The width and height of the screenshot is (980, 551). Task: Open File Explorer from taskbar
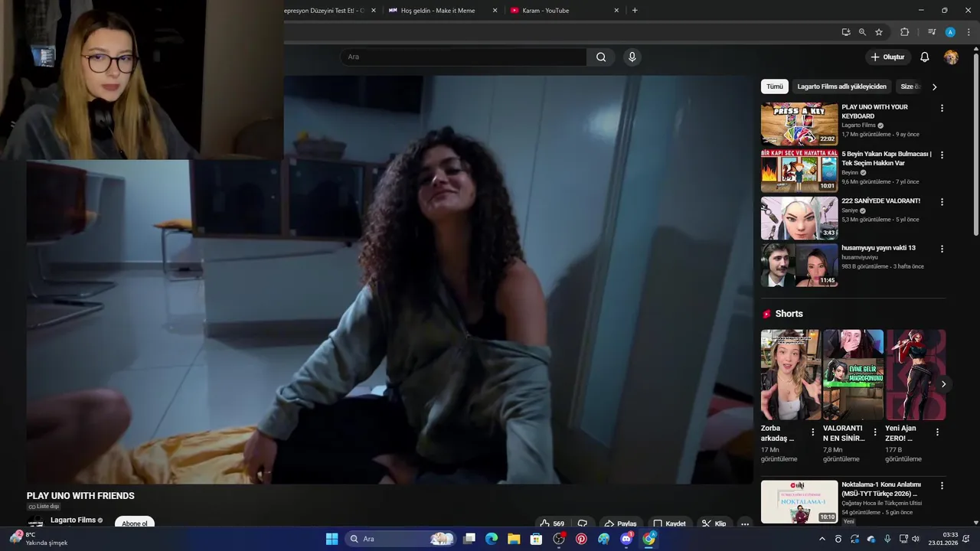click(514, 539)
